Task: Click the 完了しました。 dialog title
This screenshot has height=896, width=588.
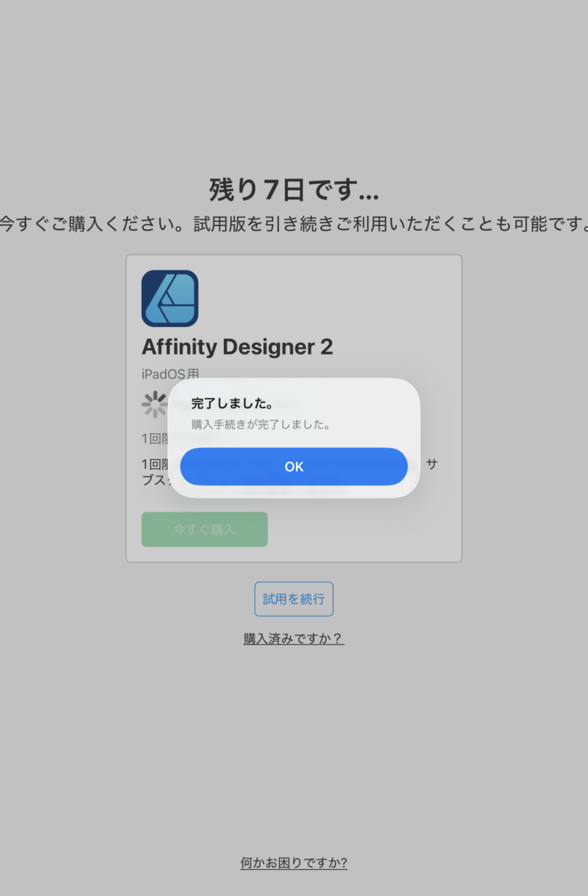Action: [232, 403]
